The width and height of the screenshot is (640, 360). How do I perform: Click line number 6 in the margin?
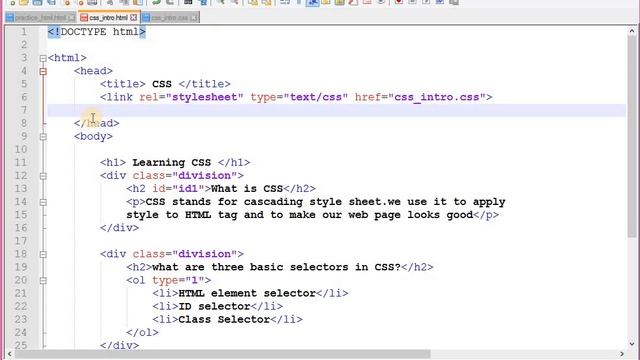[x=24, y=97]
